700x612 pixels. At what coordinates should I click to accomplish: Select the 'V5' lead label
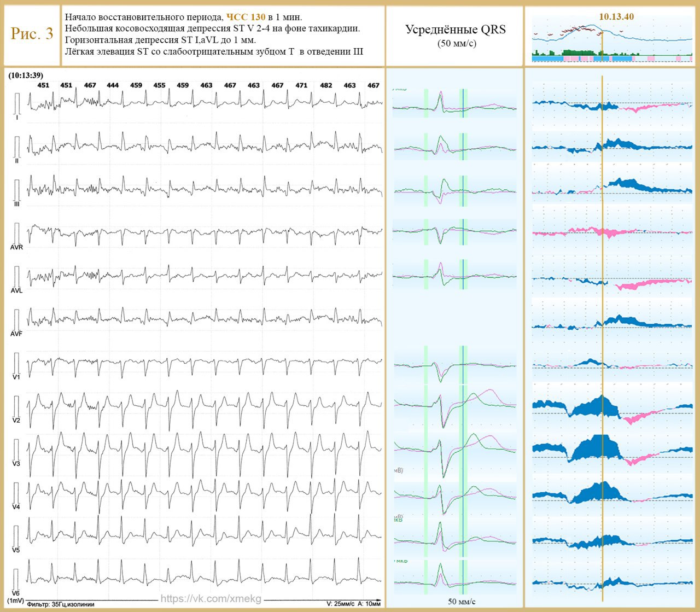coord(16,550)
